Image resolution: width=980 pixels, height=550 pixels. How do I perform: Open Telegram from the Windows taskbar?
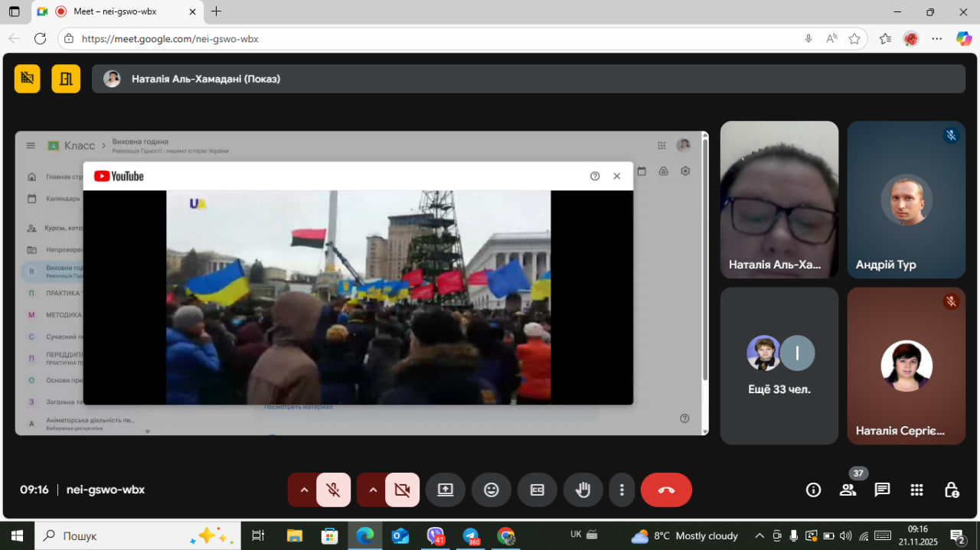(x=470, y=535)
